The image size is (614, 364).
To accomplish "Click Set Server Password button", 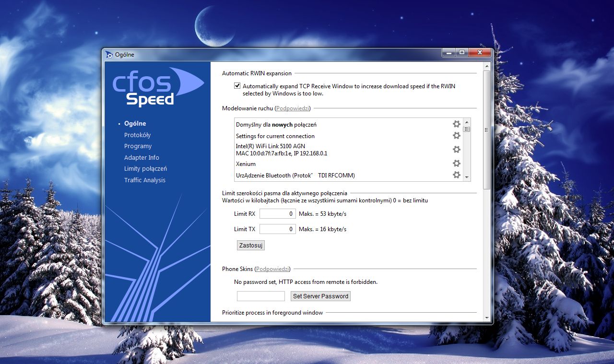I will (320, 296).
